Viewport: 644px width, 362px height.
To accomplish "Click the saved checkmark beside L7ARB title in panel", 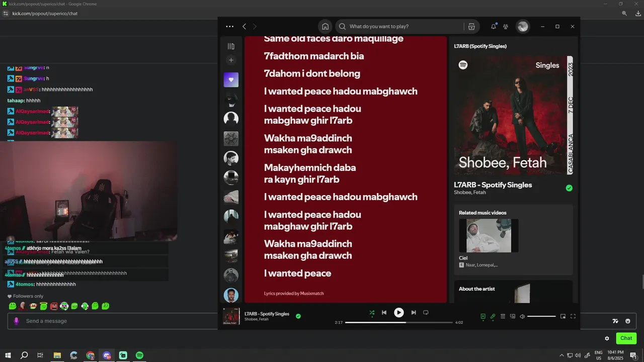I will coord(569,188).
